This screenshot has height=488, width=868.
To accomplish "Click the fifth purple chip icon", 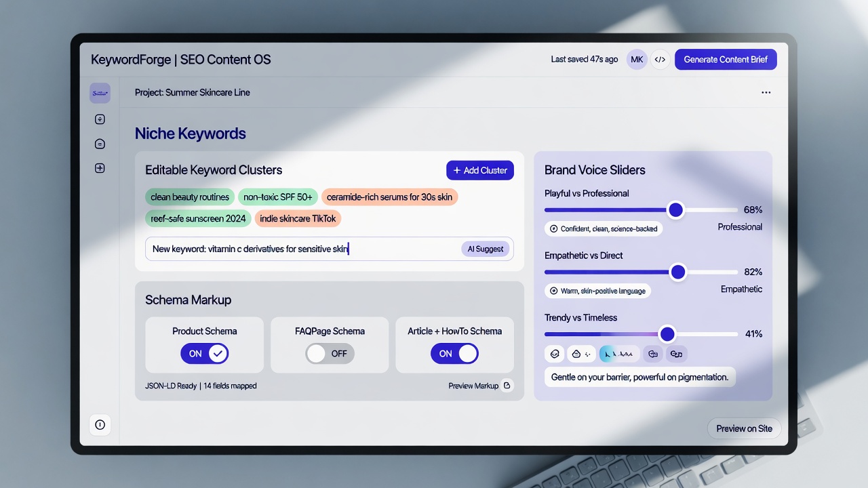I will pyautogui.click(x=676, y=353).
